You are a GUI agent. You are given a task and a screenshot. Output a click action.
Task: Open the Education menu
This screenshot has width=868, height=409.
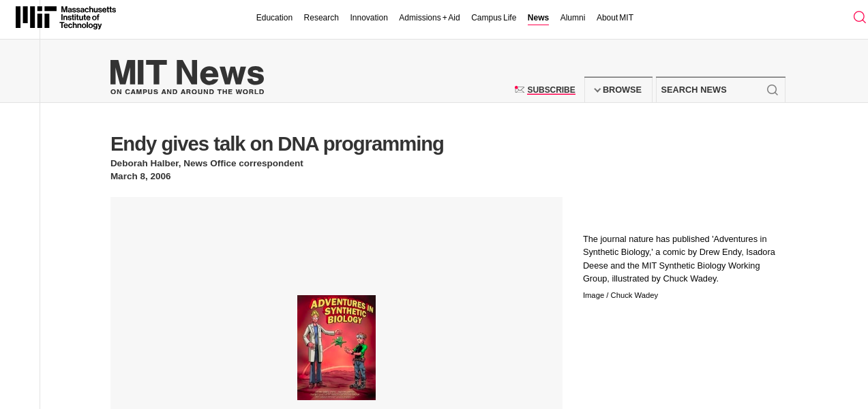[274, 18]
